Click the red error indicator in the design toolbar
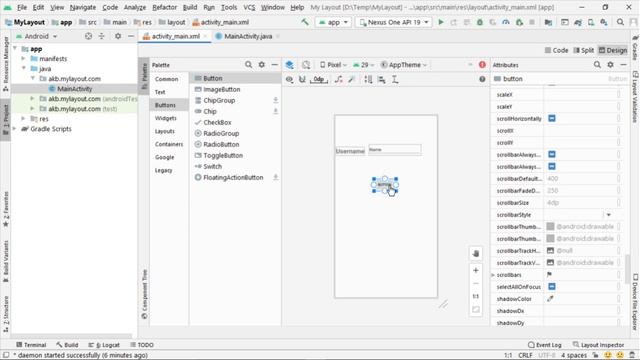The width and height of the screenshot is (640, 360). coord(482,65)
